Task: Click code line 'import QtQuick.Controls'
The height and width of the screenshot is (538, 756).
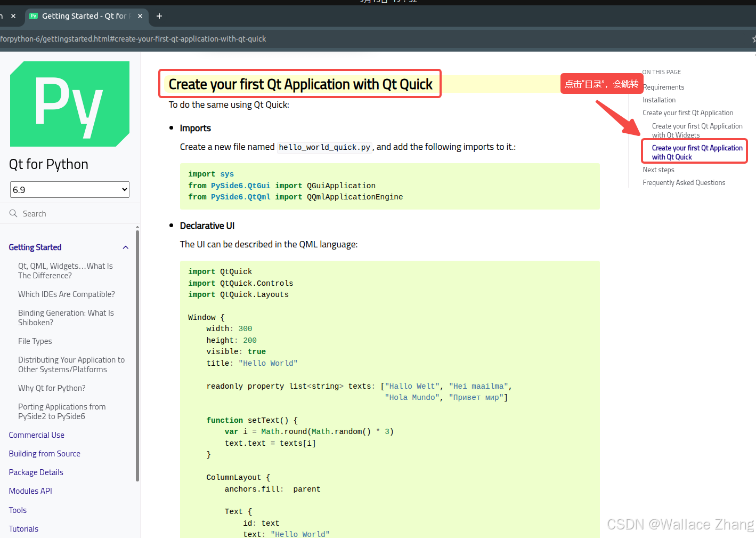Action: pyautogui.click(x=241, y=283)
